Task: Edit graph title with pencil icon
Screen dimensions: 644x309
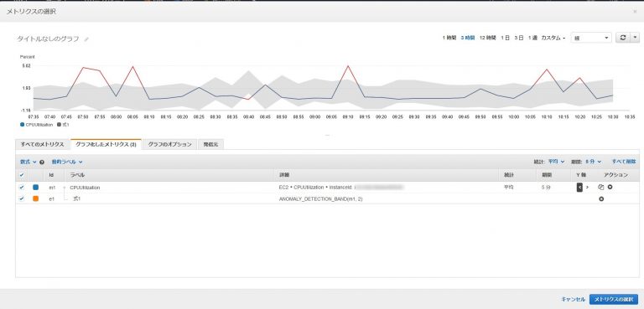Action: pos(86,39)
